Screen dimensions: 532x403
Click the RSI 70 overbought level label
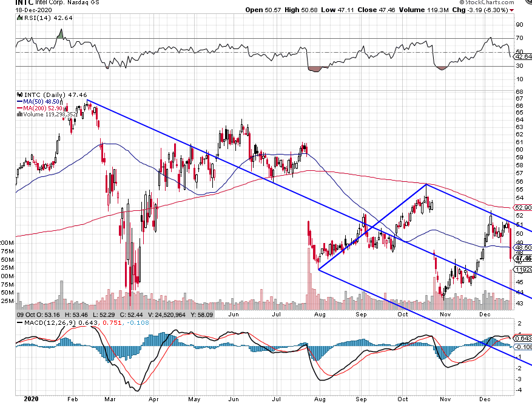coord(519,38)
